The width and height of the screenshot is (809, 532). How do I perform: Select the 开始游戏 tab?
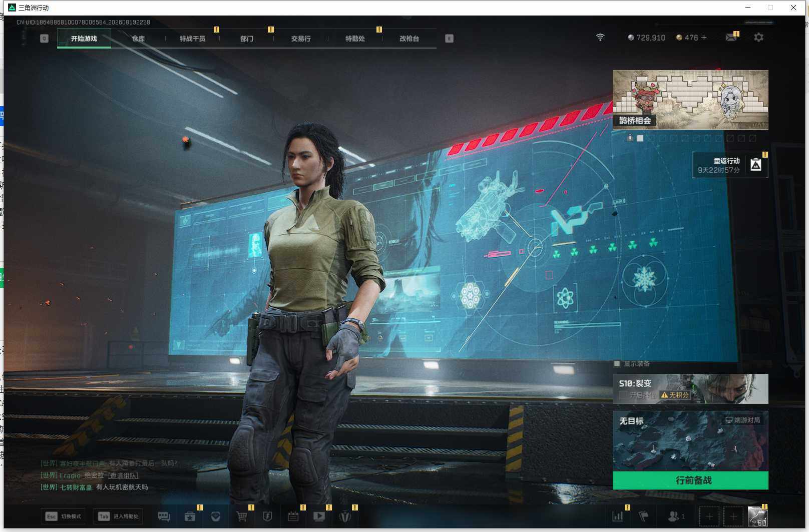coord(84,39)
